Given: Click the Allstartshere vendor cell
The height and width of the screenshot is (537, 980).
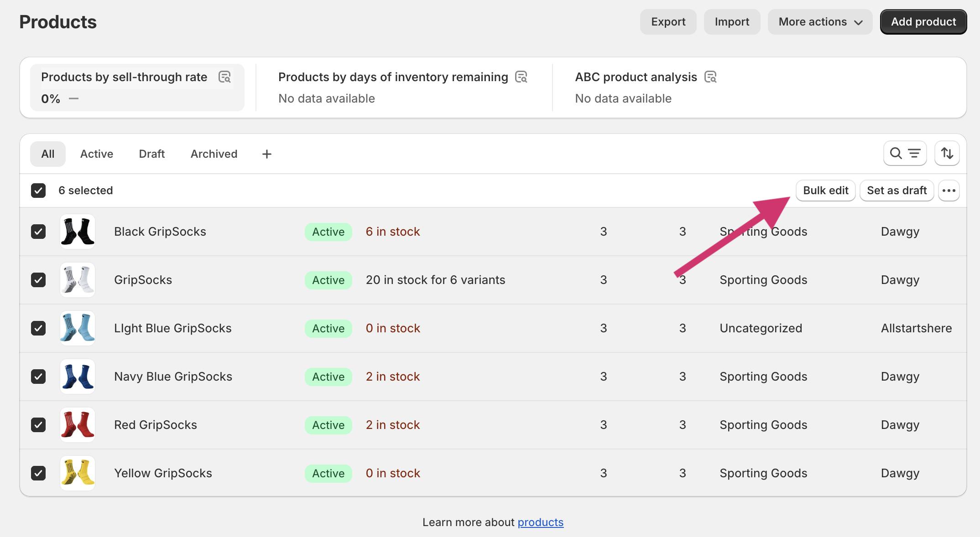Looking at the screenshot, I should pos(917,328).
